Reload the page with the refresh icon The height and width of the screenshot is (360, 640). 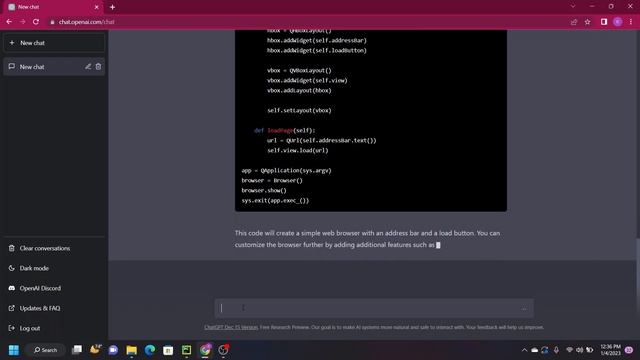(x=36, y=22)
